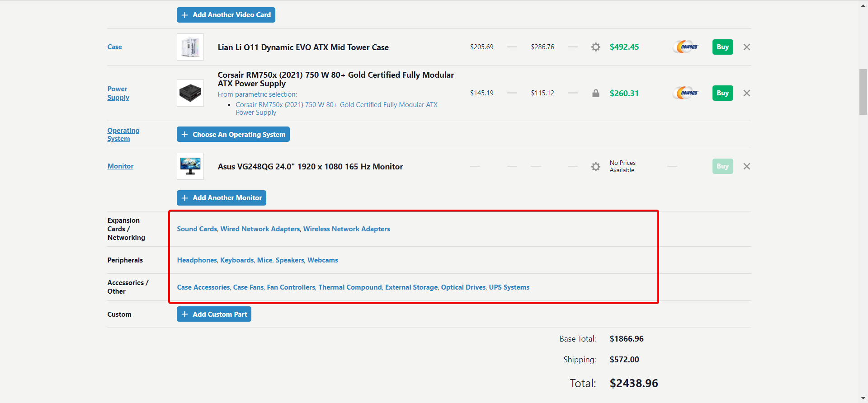Open price settings gear for Lian Li case

tap(596, 47)
